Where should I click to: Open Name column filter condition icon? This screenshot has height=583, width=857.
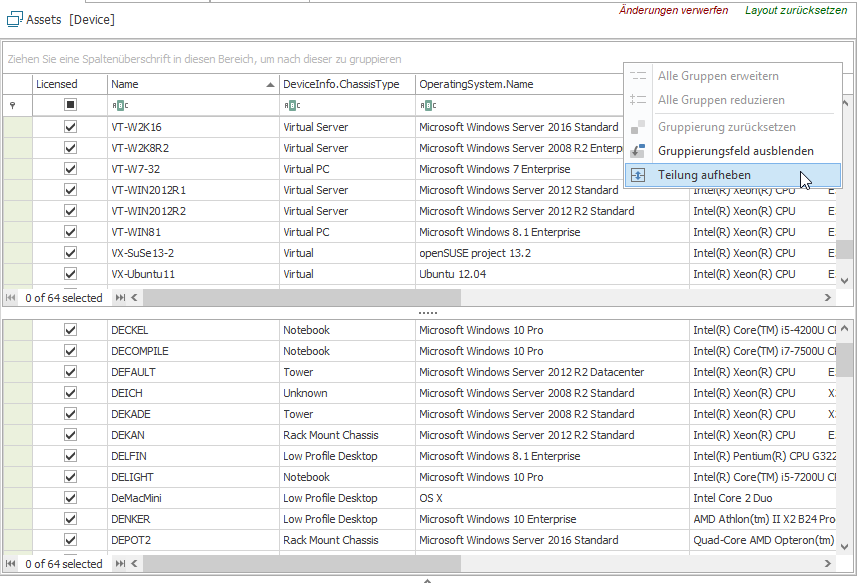tap(120, 105)
